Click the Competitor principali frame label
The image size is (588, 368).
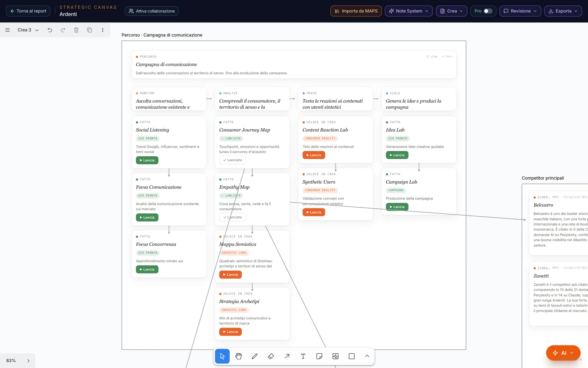[x=543, y=178]
